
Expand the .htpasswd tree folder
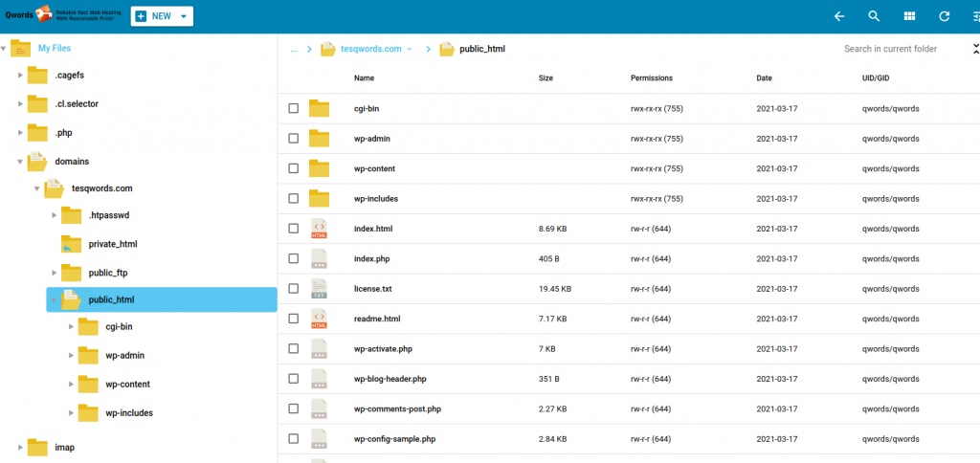(x=55, y=215)
